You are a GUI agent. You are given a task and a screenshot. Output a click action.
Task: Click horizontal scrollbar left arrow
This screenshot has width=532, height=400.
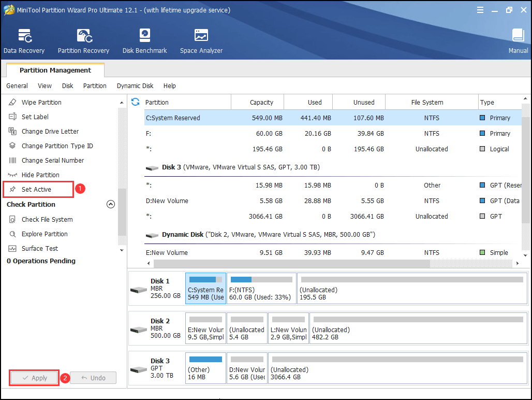149,263
